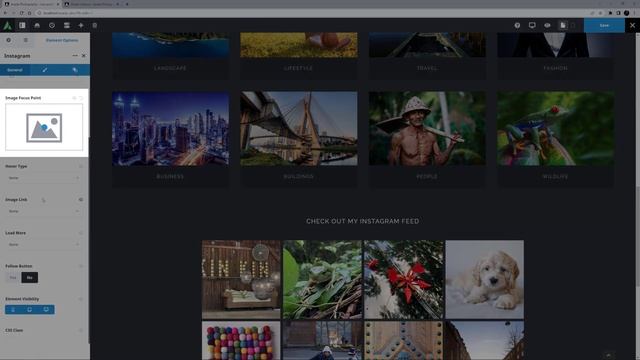The height and width of the screenshot is (360, 640).
Task: Open the puppy Instagram photo
Action: [484, 279]
